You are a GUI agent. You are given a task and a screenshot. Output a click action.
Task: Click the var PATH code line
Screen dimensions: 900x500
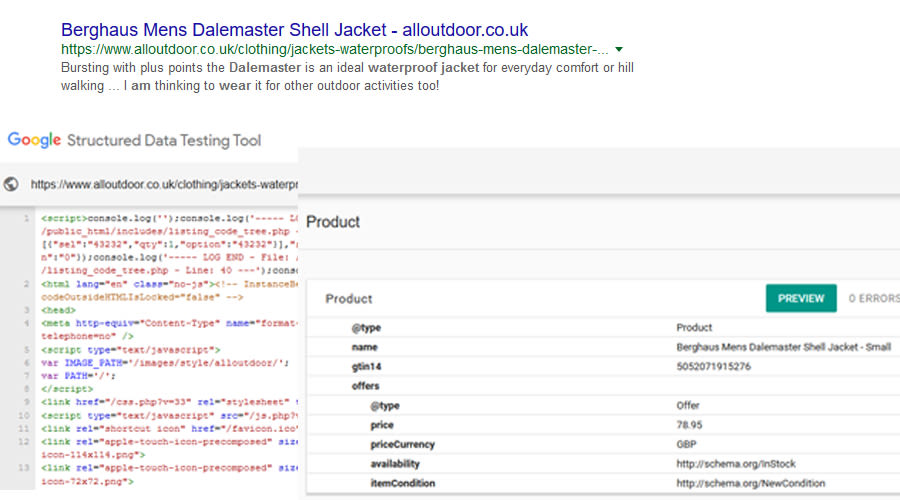[78, 376]
